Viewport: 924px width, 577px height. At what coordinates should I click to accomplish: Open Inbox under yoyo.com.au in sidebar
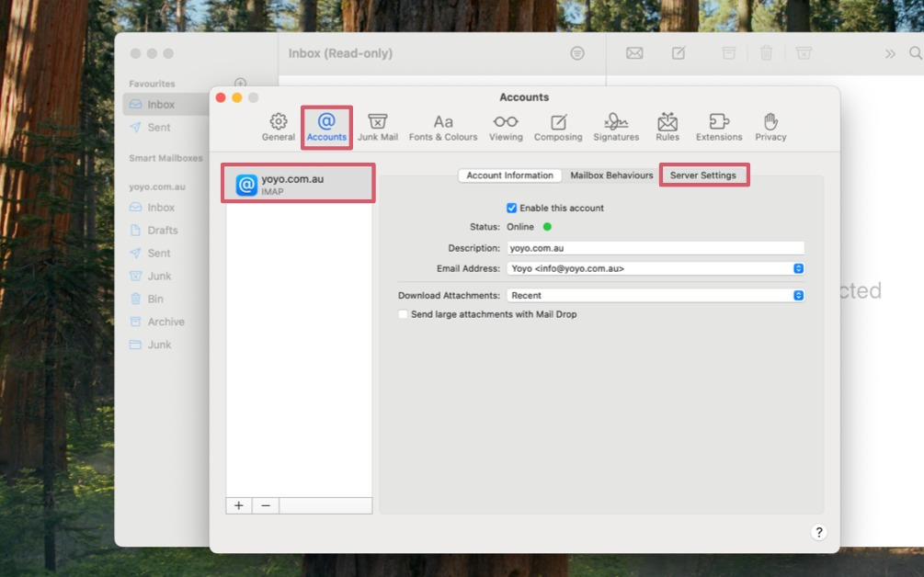(x=161, y=208)
